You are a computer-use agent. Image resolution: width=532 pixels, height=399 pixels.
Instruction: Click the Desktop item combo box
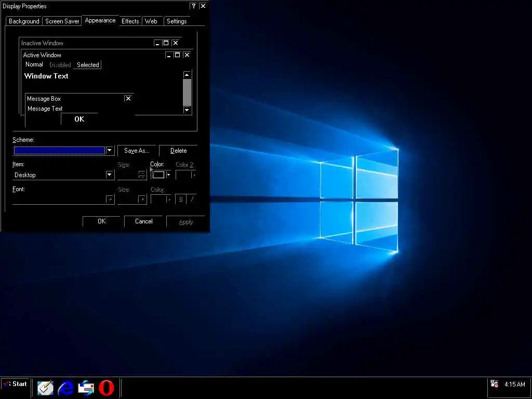tap(63, 175)
